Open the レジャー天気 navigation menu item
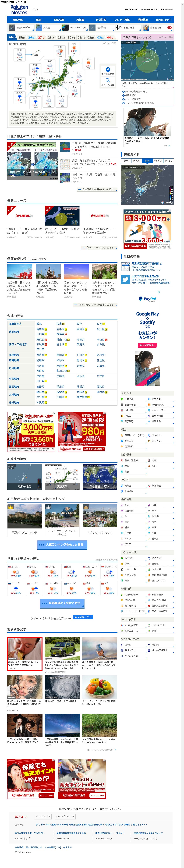 tap(122, 20)
